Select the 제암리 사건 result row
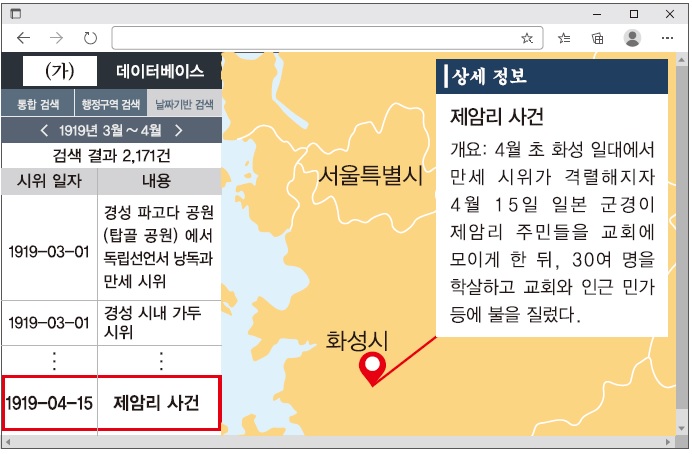Viewport: 692px width, 454px height. [110, 404]
